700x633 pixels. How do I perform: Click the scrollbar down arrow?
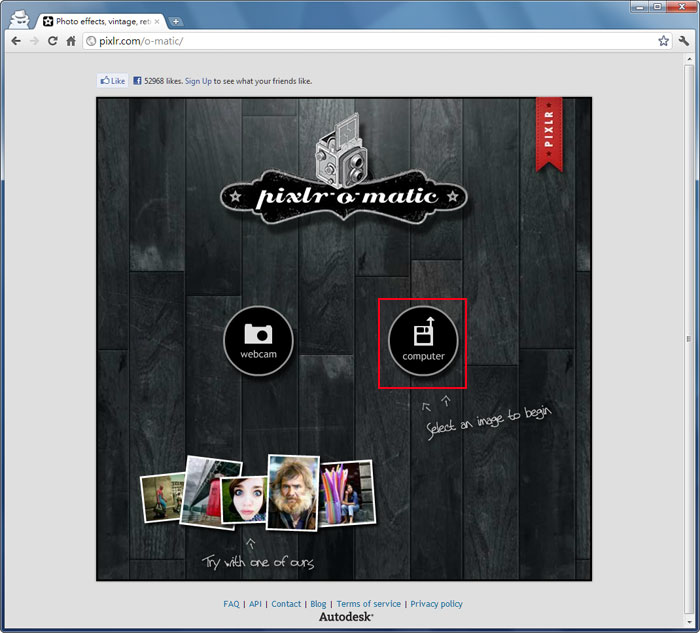pyautogui.click(x=688, y=621)
